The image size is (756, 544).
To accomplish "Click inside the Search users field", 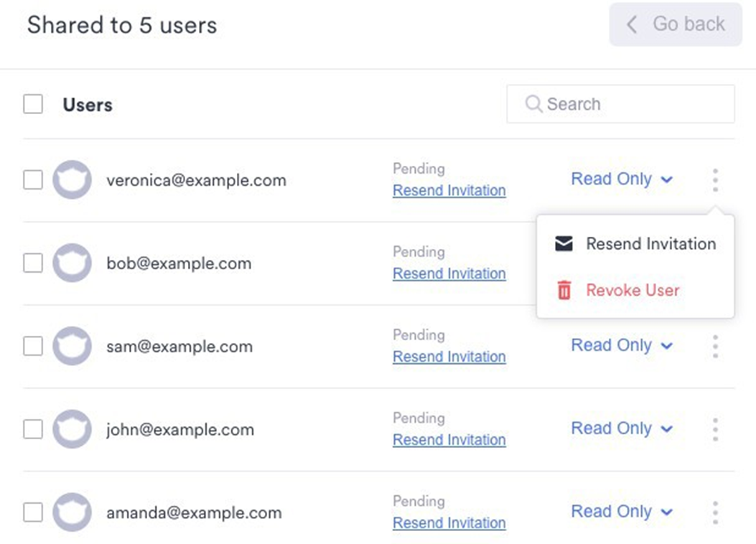I will (x=632, y=104).
